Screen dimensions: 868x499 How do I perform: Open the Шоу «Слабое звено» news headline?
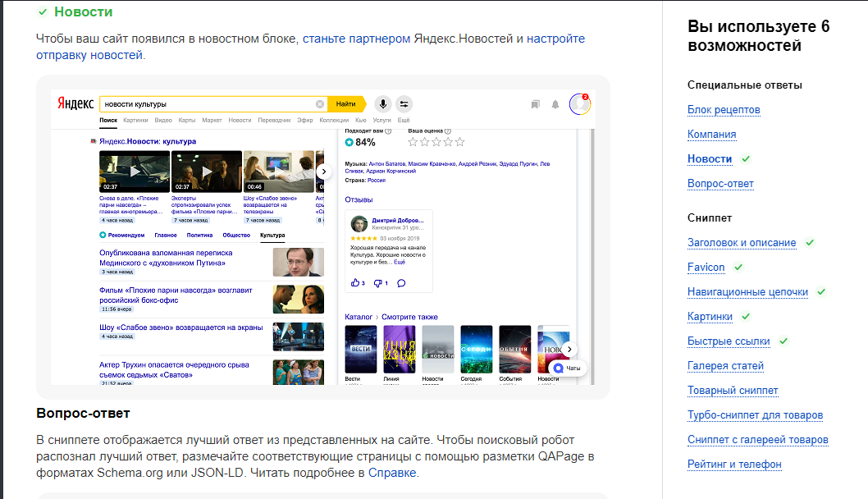tap(181, 327)
